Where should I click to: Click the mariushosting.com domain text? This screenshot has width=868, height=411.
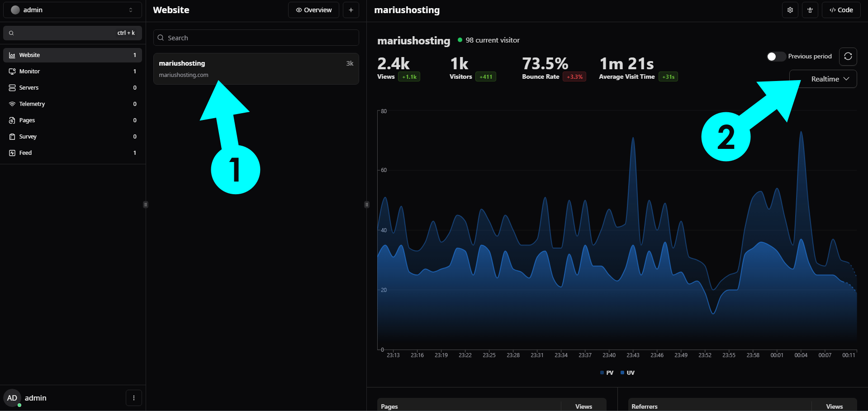pyautogui.click(x=184, y=75)
